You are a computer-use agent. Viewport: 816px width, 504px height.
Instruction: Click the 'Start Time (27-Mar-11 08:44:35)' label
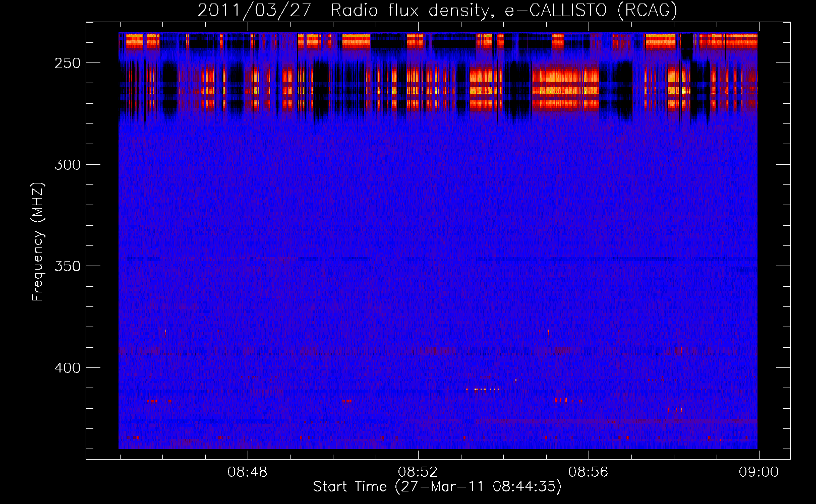pyautogui.click(x=437, y=487)
